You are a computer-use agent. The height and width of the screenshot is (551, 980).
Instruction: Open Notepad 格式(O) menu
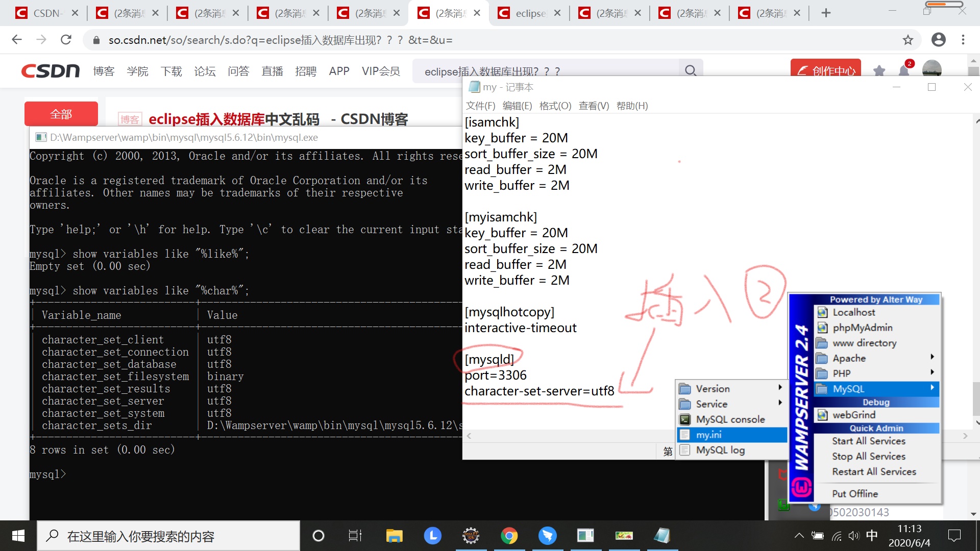coord(555,106)
